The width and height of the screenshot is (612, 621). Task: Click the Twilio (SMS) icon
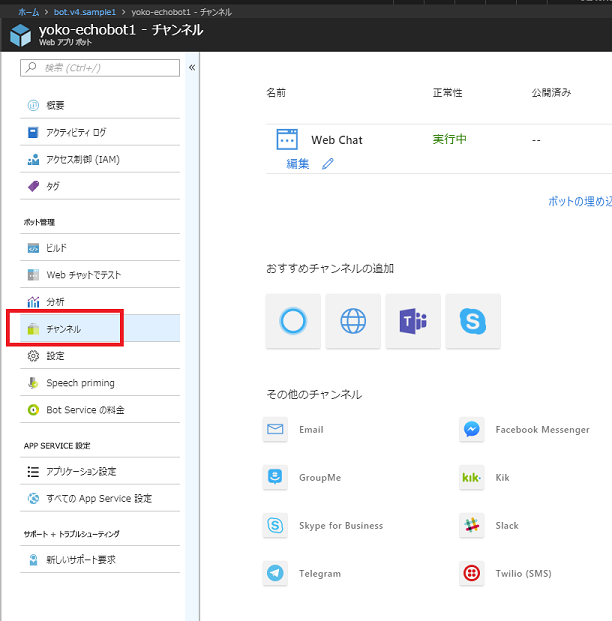coord(472,573)
